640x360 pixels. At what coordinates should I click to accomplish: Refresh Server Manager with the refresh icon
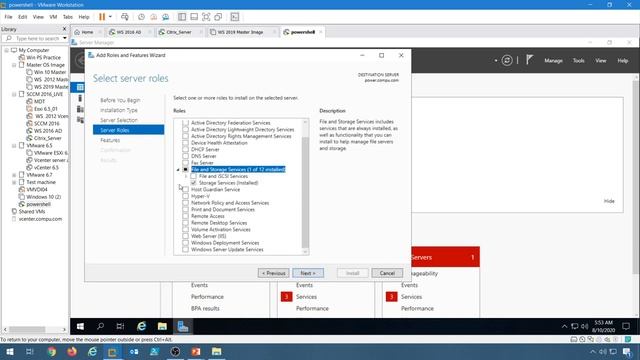pyautogui.click(x=507, y=60)
